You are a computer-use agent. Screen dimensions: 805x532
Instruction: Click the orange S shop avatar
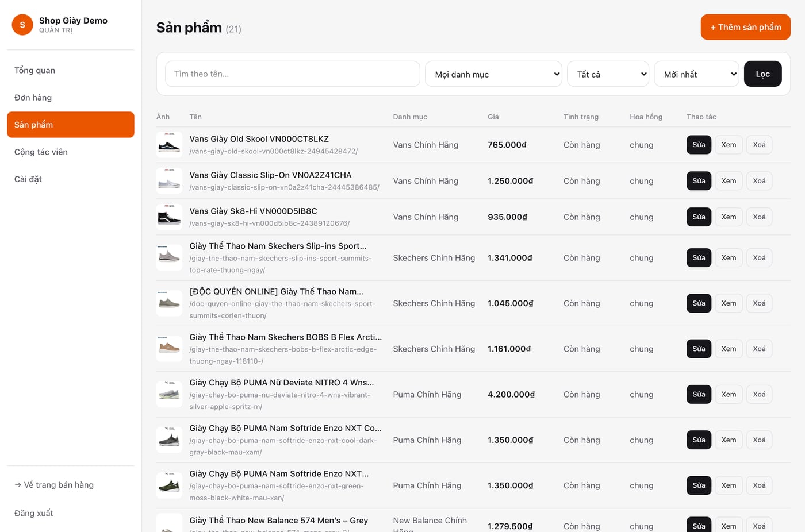[x=22, y=25]
